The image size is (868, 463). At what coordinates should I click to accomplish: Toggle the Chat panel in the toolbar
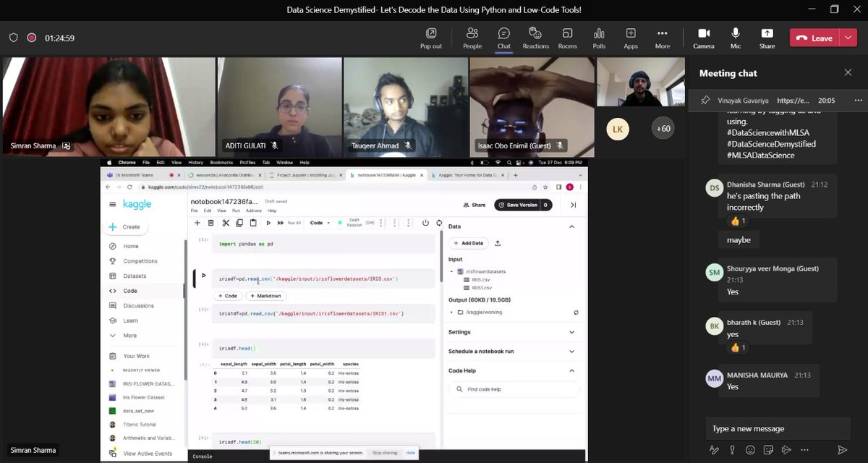(504, 38)
